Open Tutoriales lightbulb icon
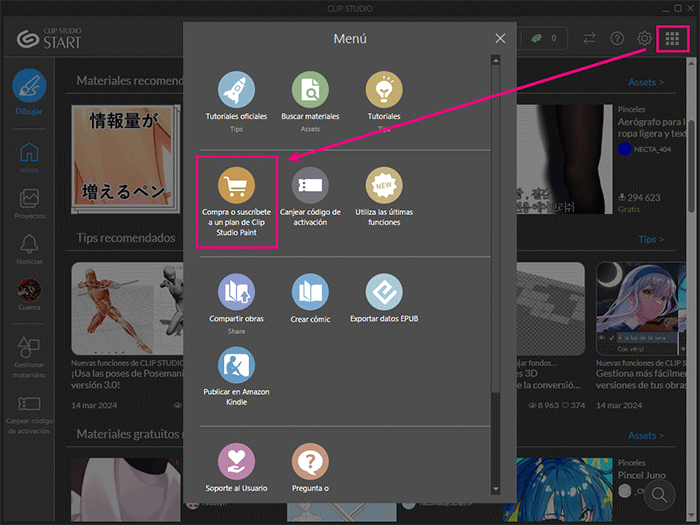 click(384, 89)
